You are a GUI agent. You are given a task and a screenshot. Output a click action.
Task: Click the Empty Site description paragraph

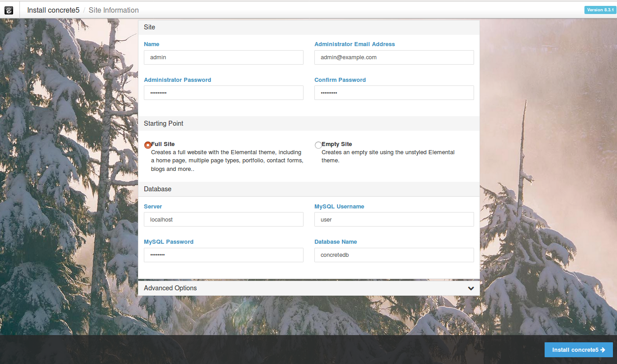[388, 156]
